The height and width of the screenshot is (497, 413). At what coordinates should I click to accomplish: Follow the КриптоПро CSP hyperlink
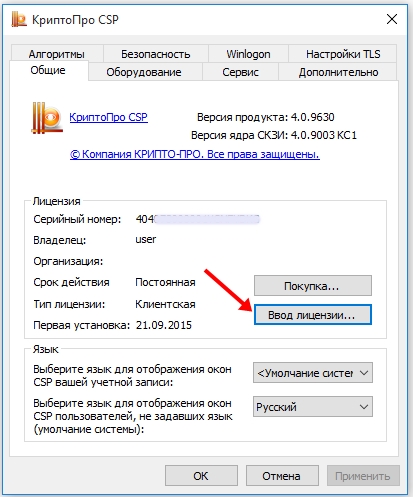pos(109,117)
